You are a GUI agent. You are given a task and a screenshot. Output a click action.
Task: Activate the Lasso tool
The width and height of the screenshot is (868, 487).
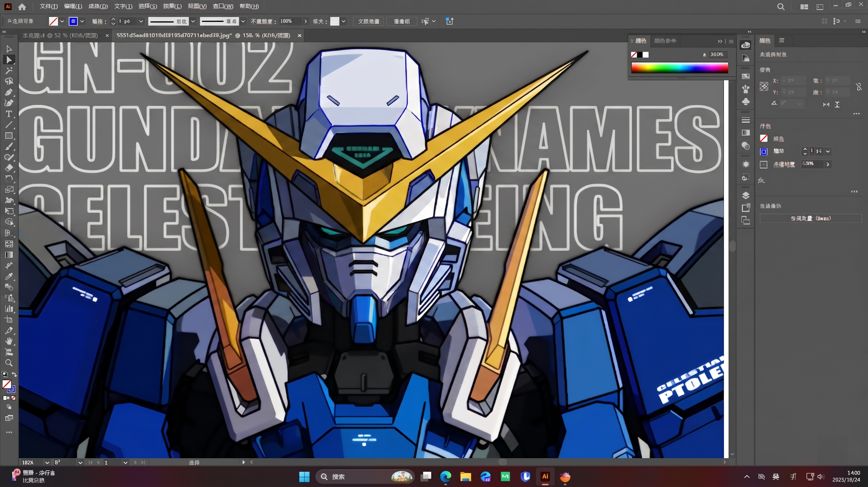(9, 81)
